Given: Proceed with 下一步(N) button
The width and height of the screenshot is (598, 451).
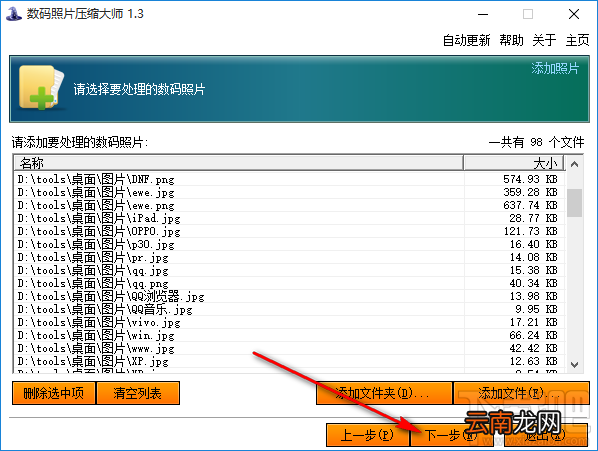Looking at the screenshot, I should (x=451, y=435).
